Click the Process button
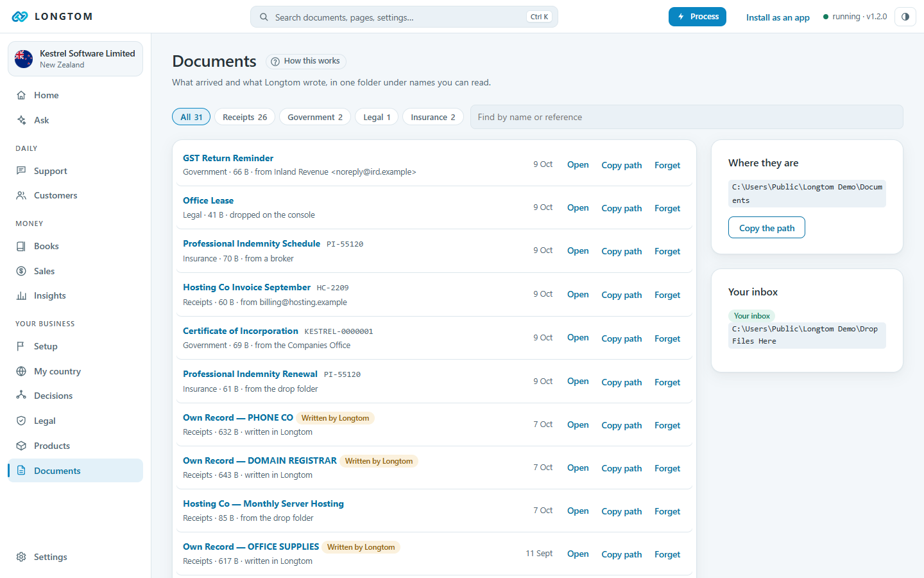 point(697,17)
